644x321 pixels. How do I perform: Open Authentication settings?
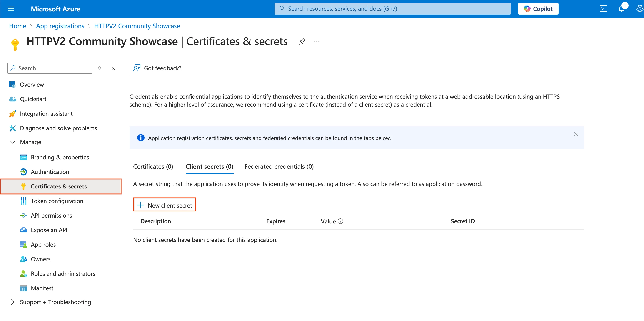50,172
